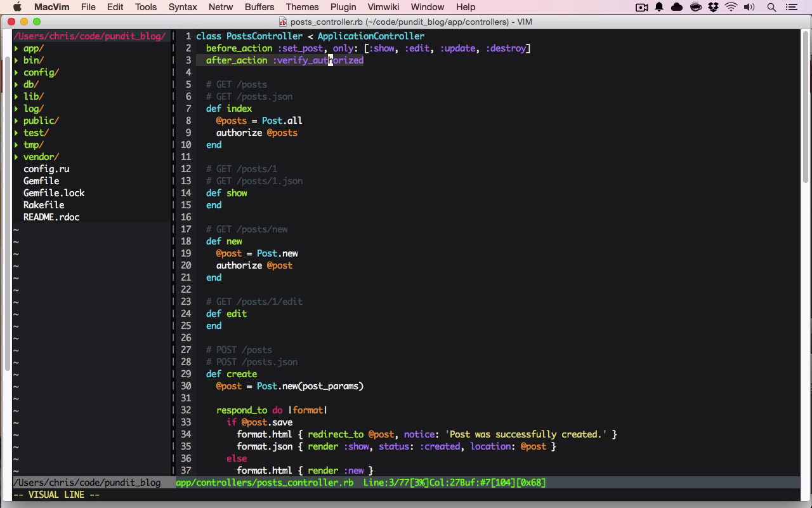The image size is (812, 508).
Task: Select Gemfile in file tree
Action: pyautogui.click(x=41, y=181)
